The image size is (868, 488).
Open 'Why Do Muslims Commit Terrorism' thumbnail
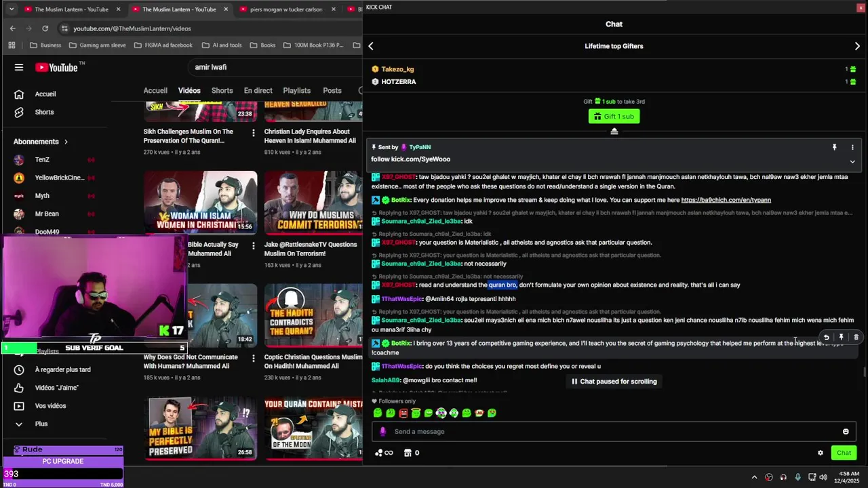tap(313, 201)
